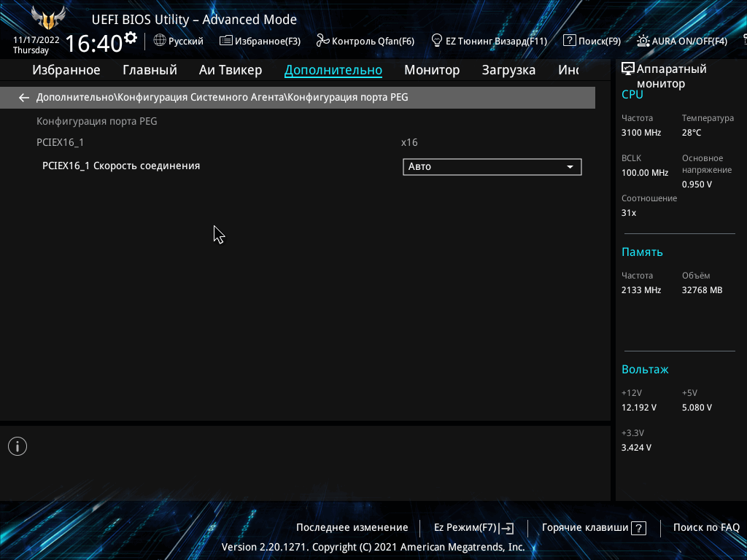This screenshot has height=560, width=747.
Task: Open the PCIEX16_1 Скорость соединения Авто dropdown
Action: (x=492, y=167)
